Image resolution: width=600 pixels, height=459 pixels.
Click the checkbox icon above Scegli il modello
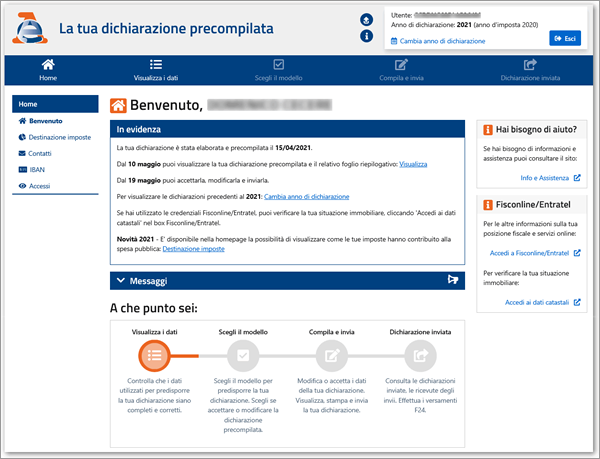(x=279, y=64)
